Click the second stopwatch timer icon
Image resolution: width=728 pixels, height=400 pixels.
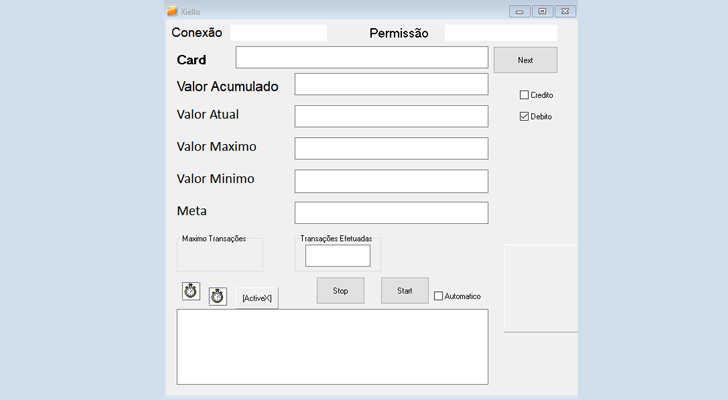218,297
